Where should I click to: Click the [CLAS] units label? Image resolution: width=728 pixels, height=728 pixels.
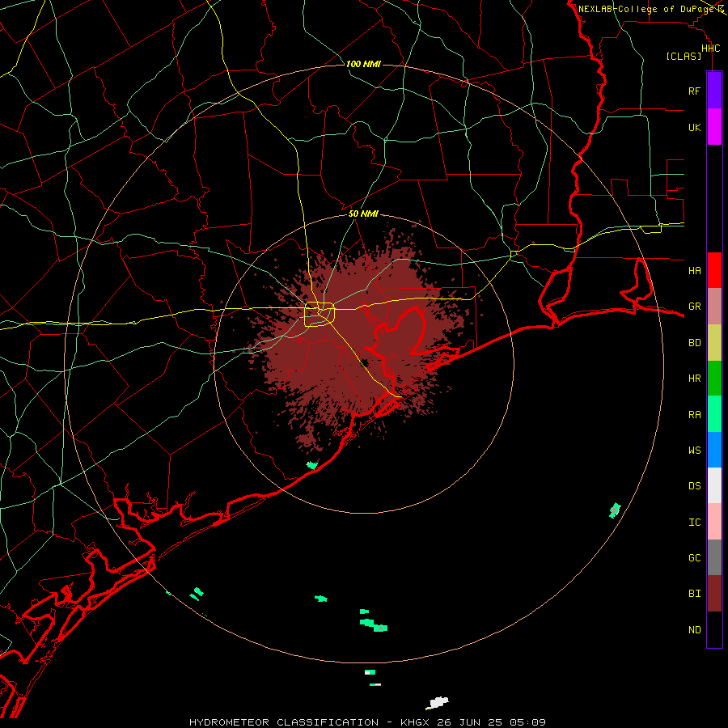pyautogui.click(x=684, y=56)
